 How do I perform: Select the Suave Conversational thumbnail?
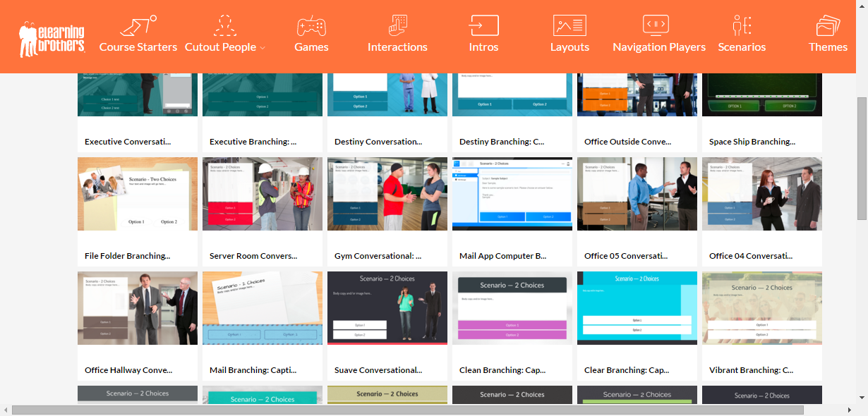pyautogui.click(x=387, y=308)
